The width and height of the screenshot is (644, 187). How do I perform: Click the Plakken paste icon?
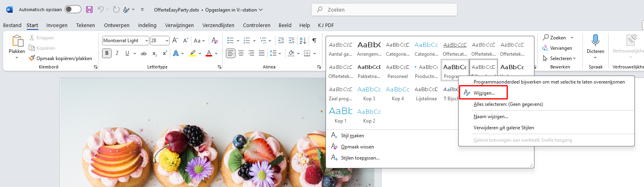click(17, 41)
